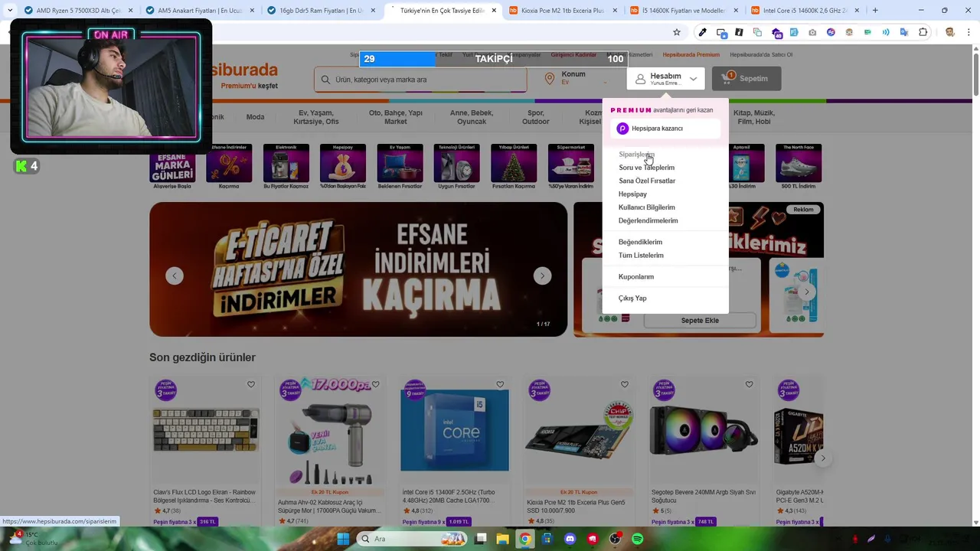Bookmark this page with the star icon
Image resolution: width=980 pixels, height=551 pixels.
677,32
